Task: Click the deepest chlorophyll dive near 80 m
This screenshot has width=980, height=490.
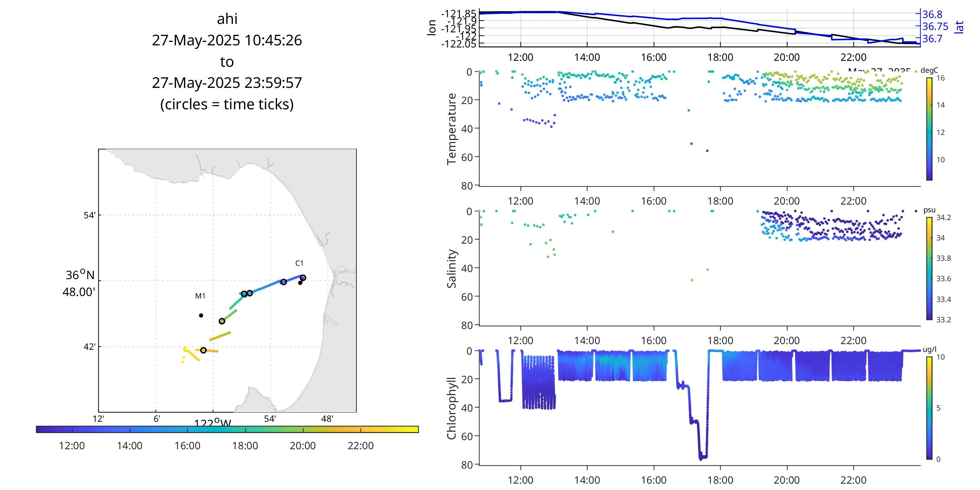Action: tap(703, 457)
